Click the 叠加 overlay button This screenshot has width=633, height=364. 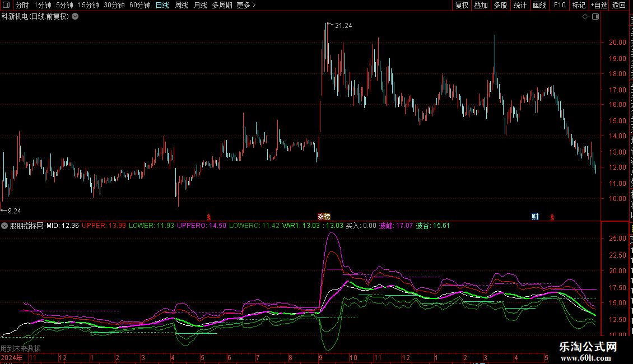click(481, 5)
